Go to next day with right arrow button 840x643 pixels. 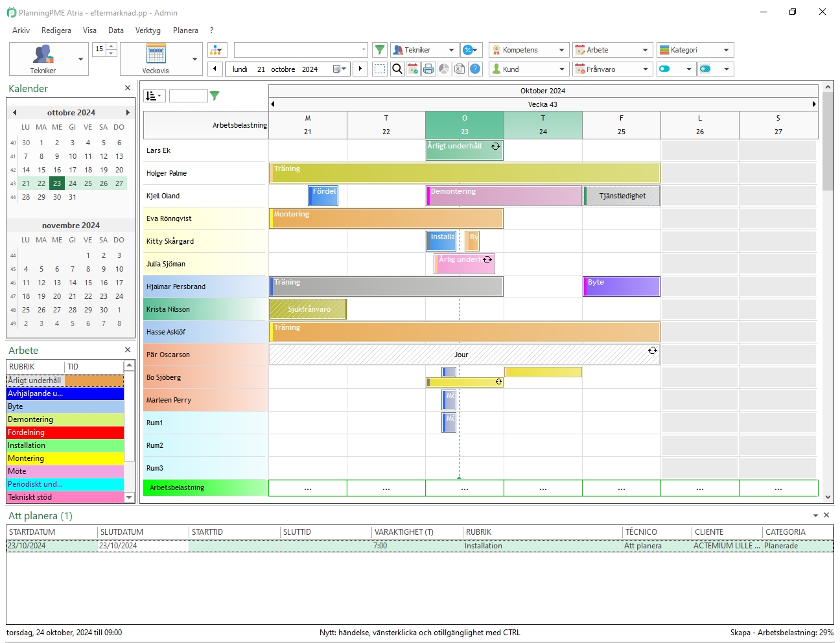(360, 69)
